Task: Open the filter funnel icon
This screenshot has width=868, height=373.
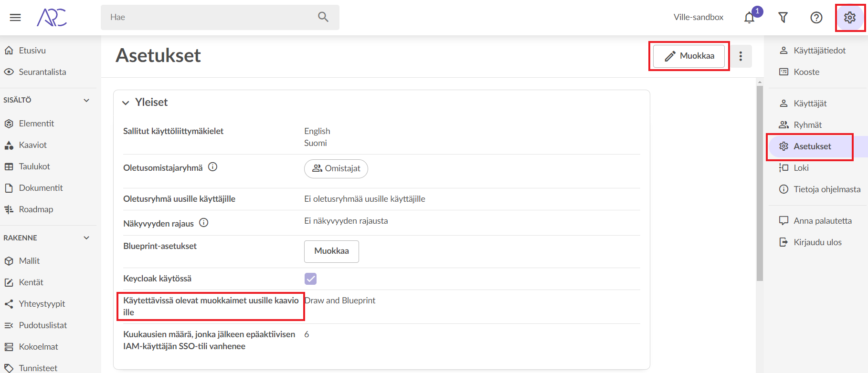Action: [x=783, y=18]
